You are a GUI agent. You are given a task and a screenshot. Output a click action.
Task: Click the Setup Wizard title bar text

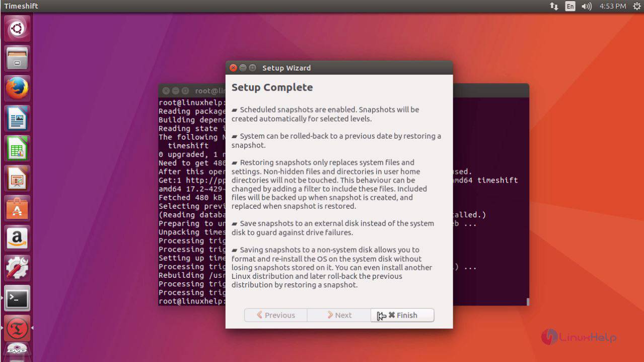click(x=287, y=68)
